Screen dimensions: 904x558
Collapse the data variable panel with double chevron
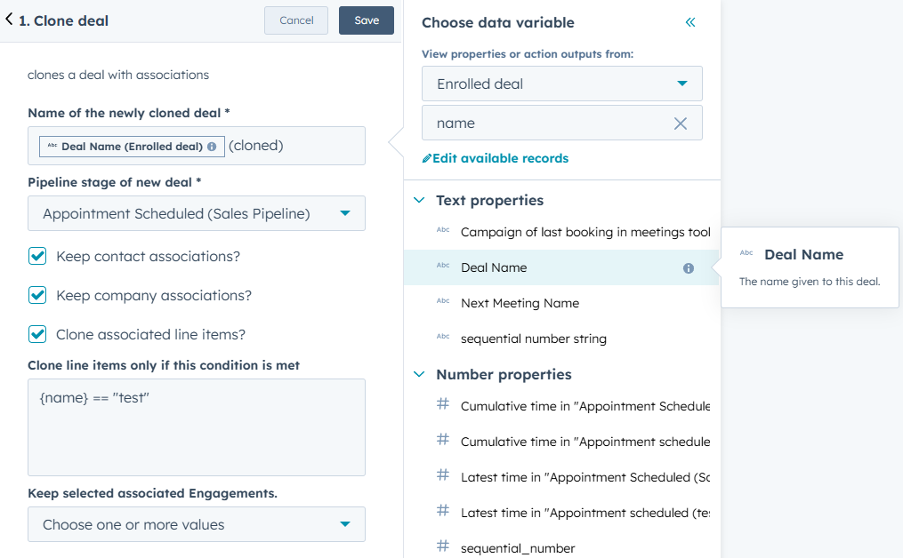[690, 22]
